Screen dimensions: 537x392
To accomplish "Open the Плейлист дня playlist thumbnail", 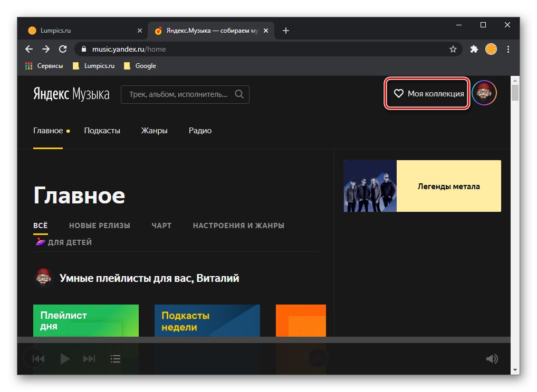I will (x=86, y=320).
